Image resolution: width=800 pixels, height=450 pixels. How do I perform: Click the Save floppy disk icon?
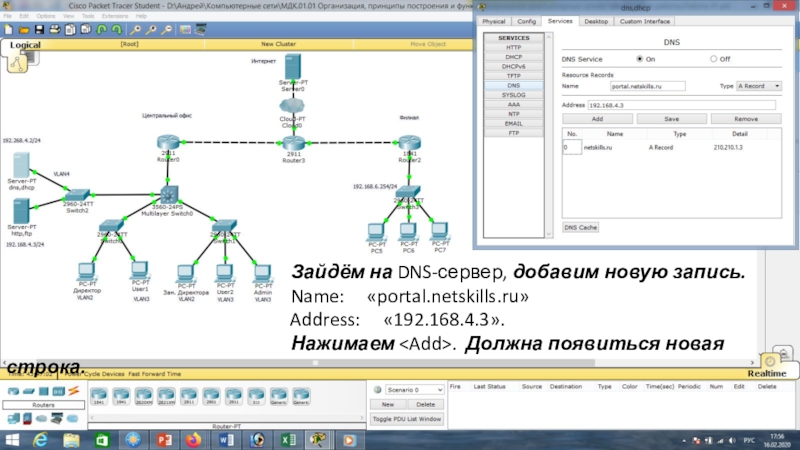pos(39,30)
